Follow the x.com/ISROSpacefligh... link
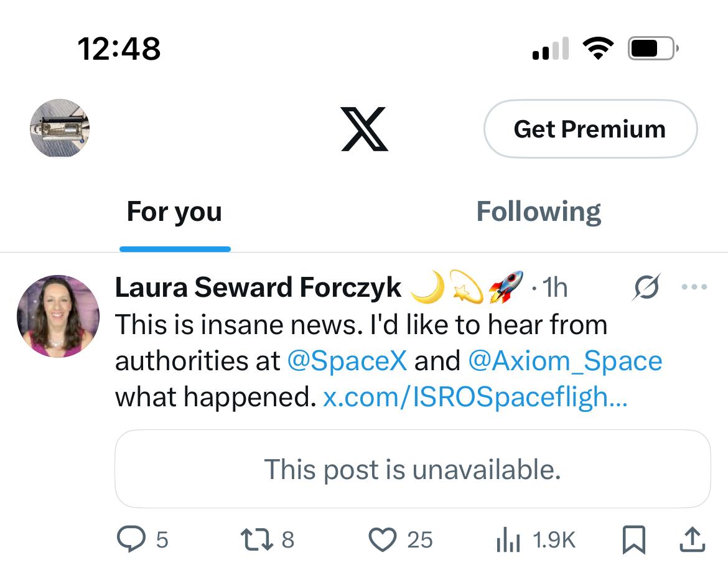Viewport: 728px width, 578px height. click(x=475, y=398)
